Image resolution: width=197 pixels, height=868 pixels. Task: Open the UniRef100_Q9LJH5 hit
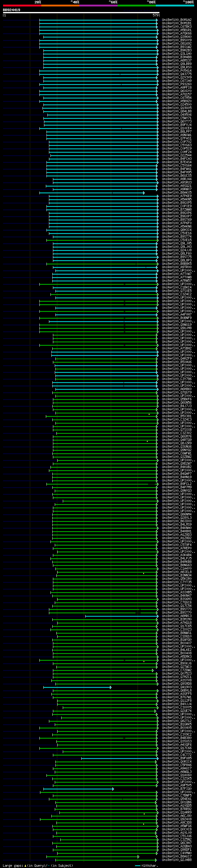(x=177, y=243)
